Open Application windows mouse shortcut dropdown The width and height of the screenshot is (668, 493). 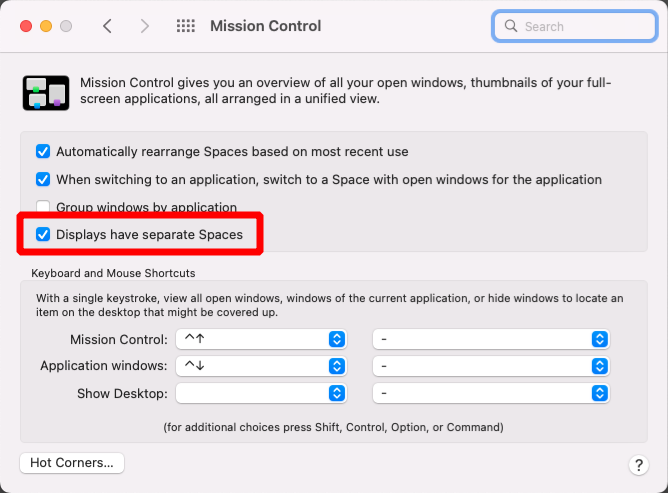coord(491,366)
